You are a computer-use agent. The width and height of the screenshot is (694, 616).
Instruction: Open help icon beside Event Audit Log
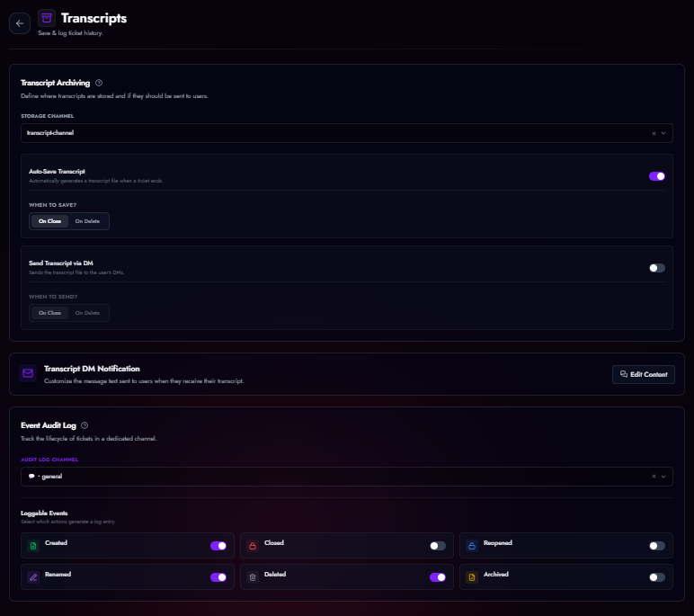[85, 425]
